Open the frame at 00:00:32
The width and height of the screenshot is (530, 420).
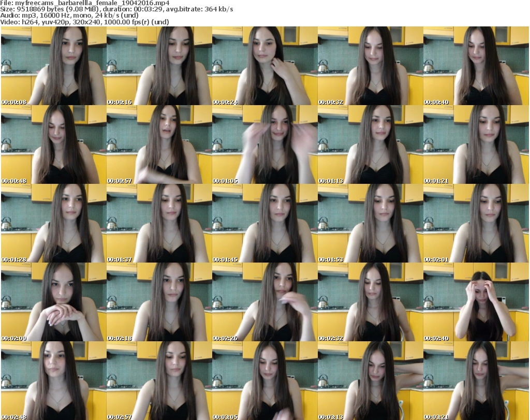click(371, 66)
